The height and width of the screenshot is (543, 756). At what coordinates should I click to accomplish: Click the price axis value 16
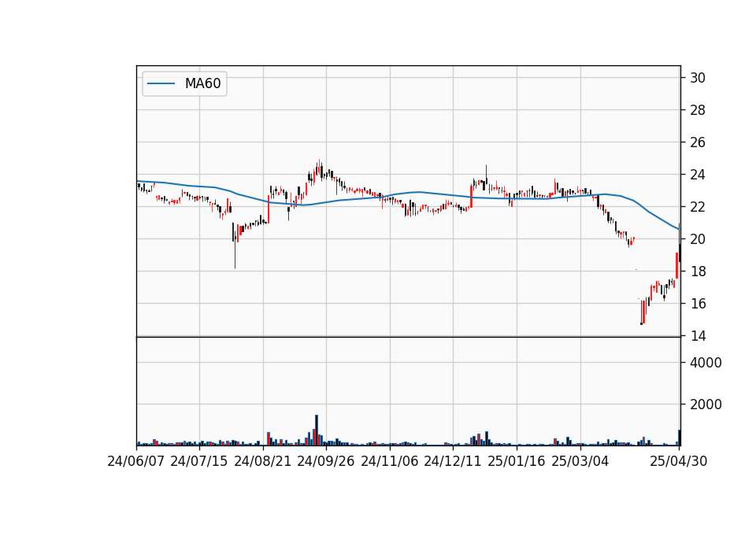[x=698, y=304]
